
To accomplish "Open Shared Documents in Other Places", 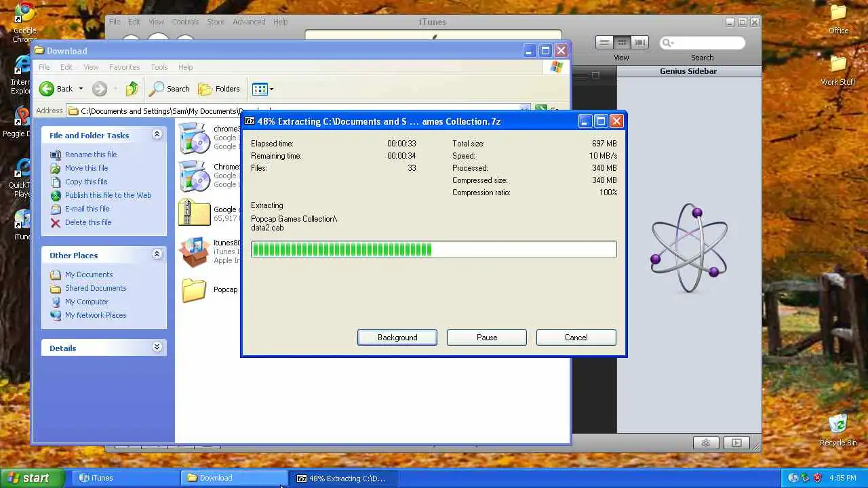I will click(x=96, y=288).
